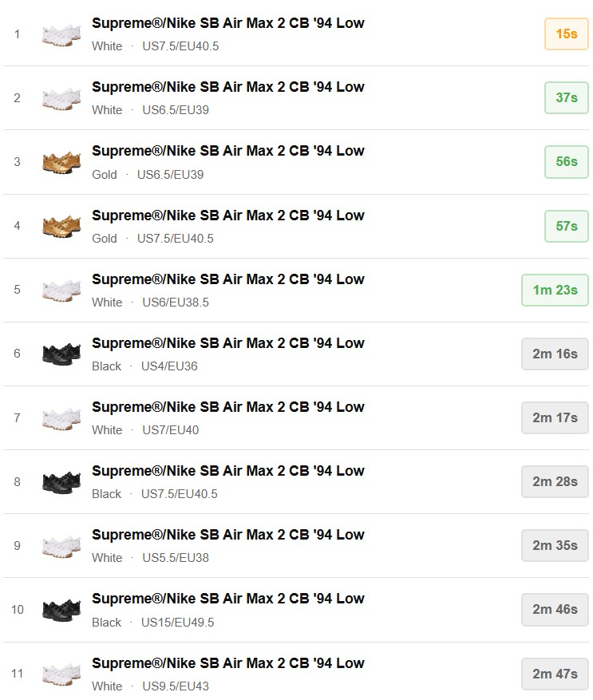593x700 pixels.
Task: Click the orange 15s sellout time badge
Action: 566,34
